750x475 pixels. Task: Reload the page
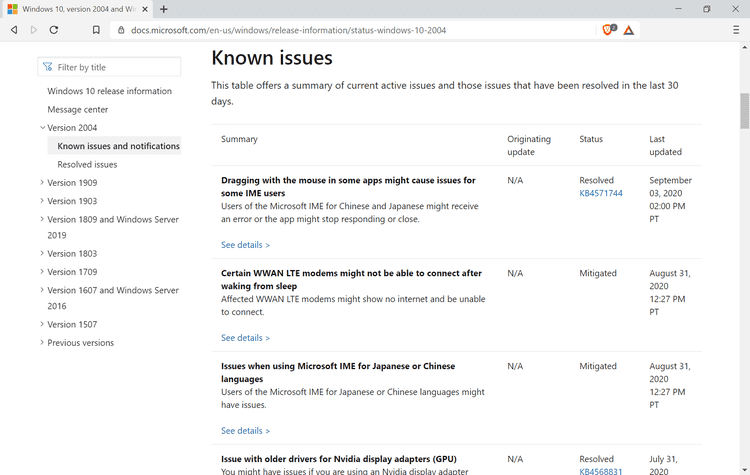(x=54, y=30)
